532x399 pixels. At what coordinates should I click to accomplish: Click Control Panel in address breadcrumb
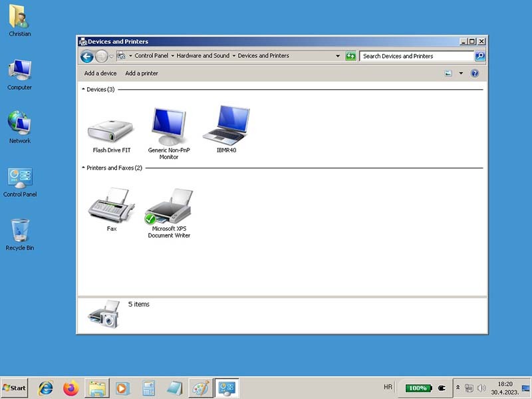click(151, 56)
